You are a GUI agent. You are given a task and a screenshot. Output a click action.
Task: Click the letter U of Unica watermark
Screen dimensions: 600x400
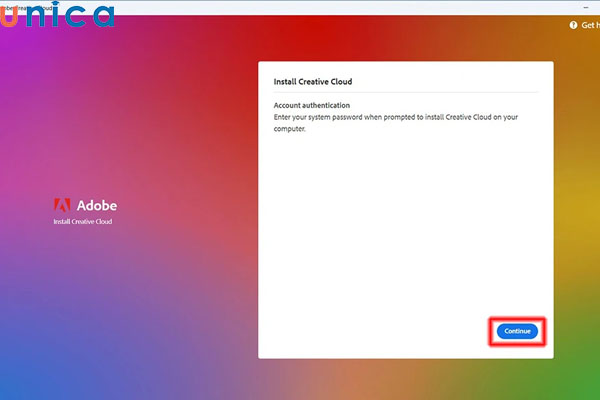pyautogui.click(x=10, y=17)
